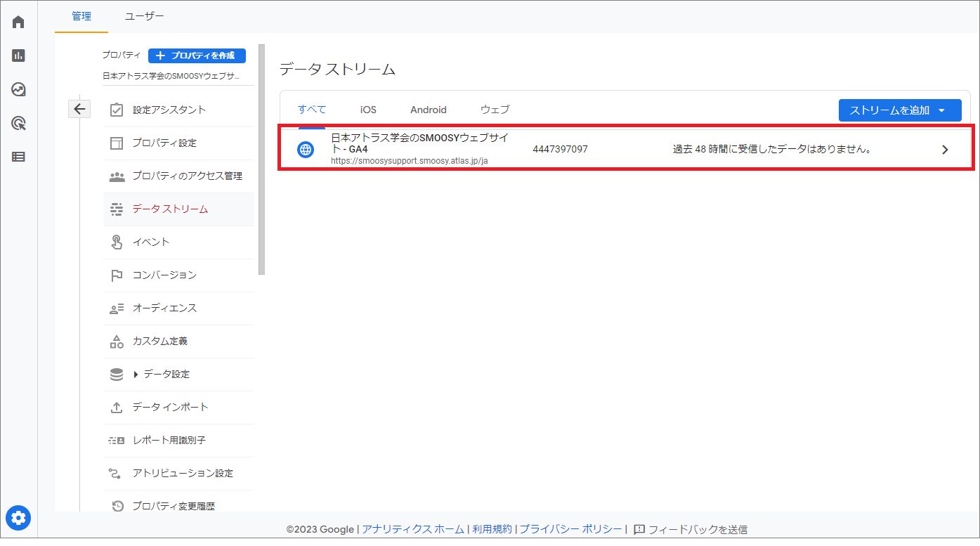The width and height of the screenshot is (980, 546).
Task: Select the iOS stream filter tab
Action: pos(368,110)
